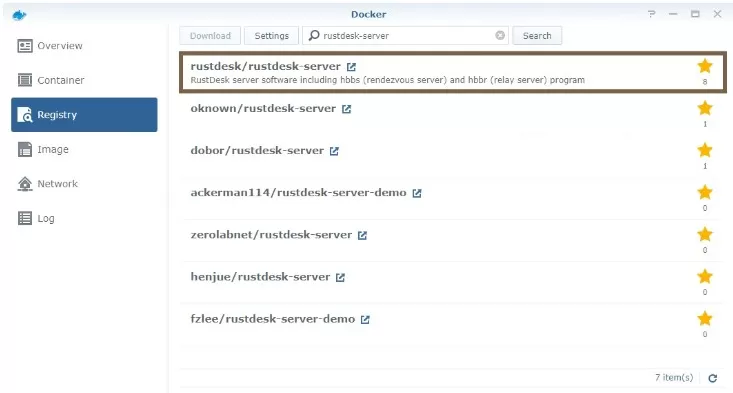This screenshot has height=393, width=733.
Task: Go to the Overview section
Action: pos(84,46)
